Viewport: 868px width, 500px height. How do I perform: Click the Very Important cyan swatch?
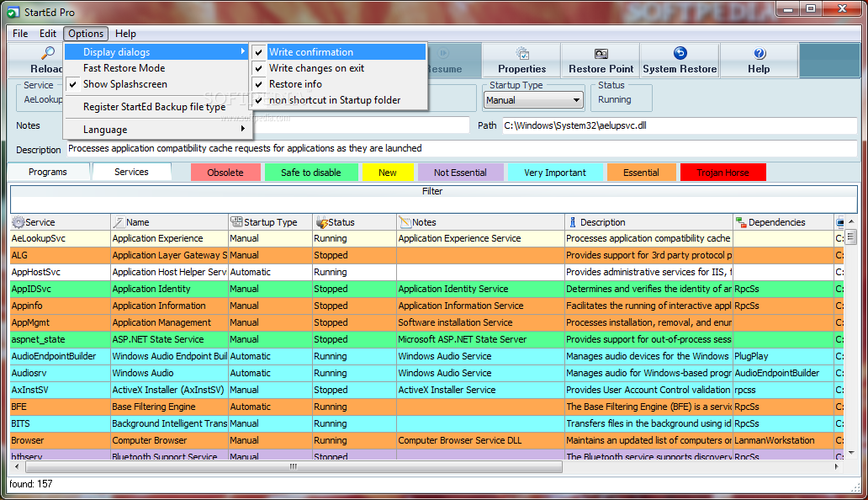[x=555, y=173]
